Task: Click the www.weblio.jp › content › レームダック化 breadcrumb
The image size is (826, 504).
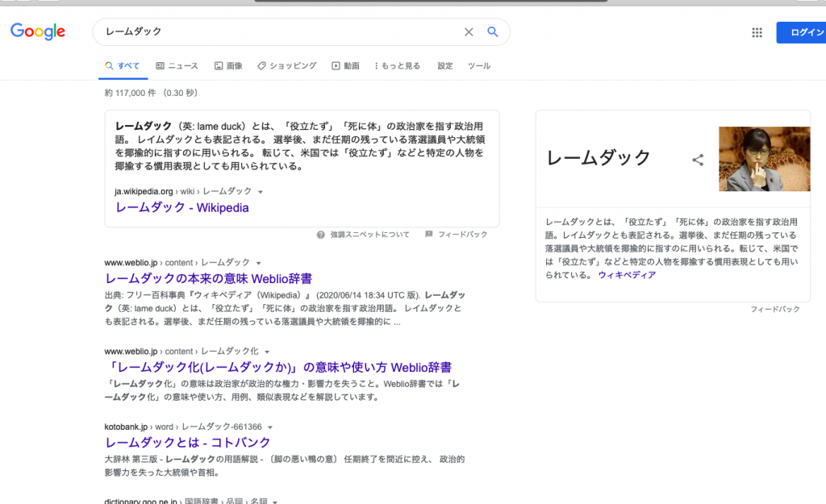Action: click(x=181, y=352)
